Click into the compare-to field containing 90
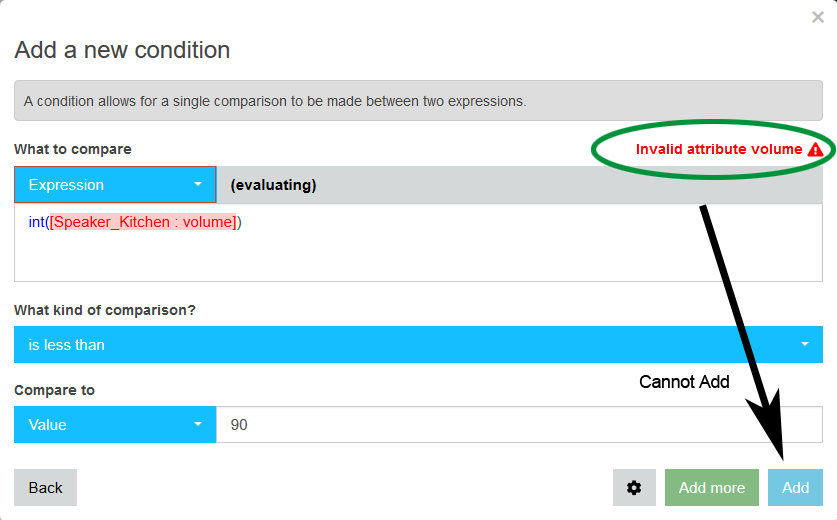 519,424
